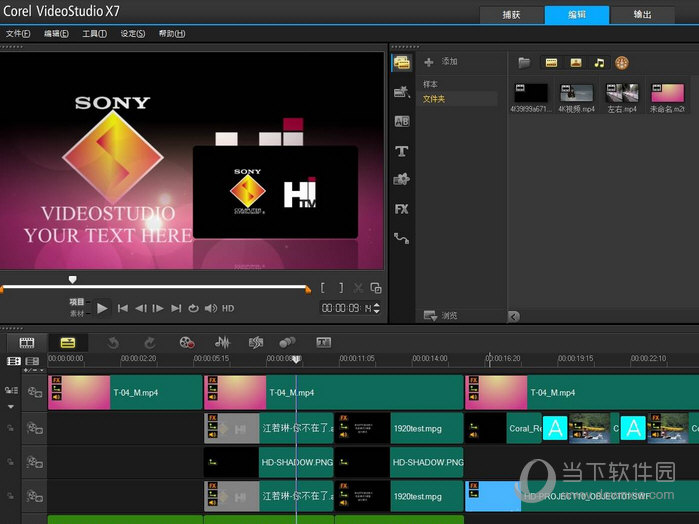Toggle ripple editing for the video track
Image resolution: width=699 pixels, height=524 pixels.
pyautogui.click(x=11, y=391)
